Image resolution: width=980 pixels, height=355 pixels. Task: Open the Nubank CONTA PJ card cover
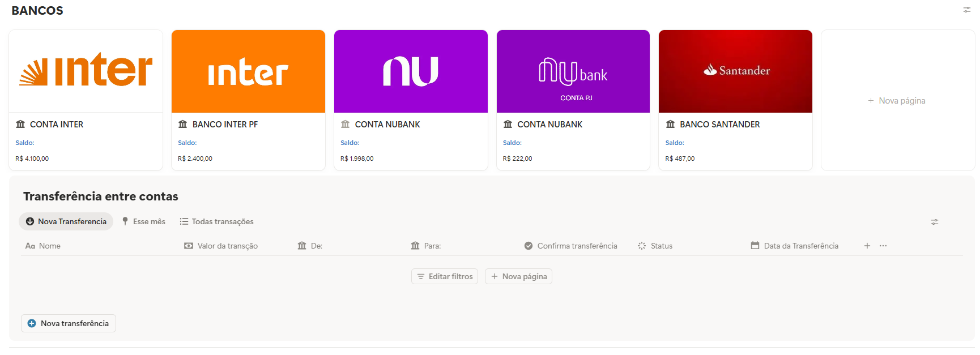[x=573, y=71]
